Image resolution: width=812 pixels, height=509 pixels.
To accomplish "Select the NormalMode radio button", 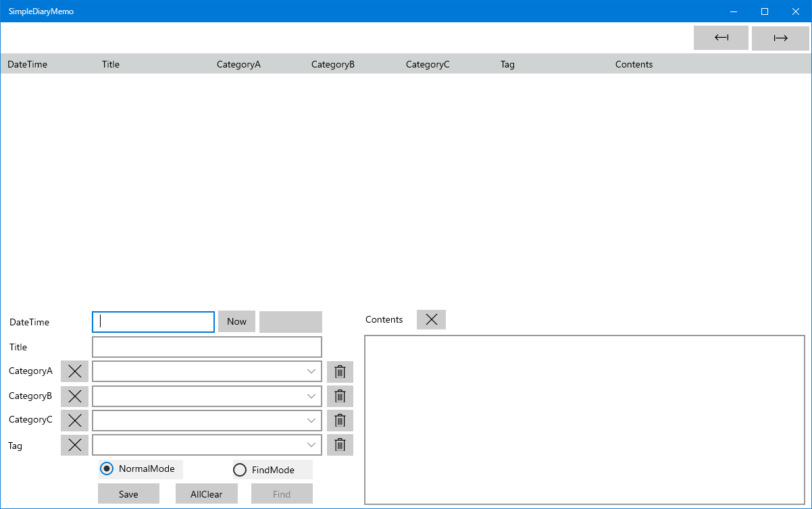I will coord(141,468).
